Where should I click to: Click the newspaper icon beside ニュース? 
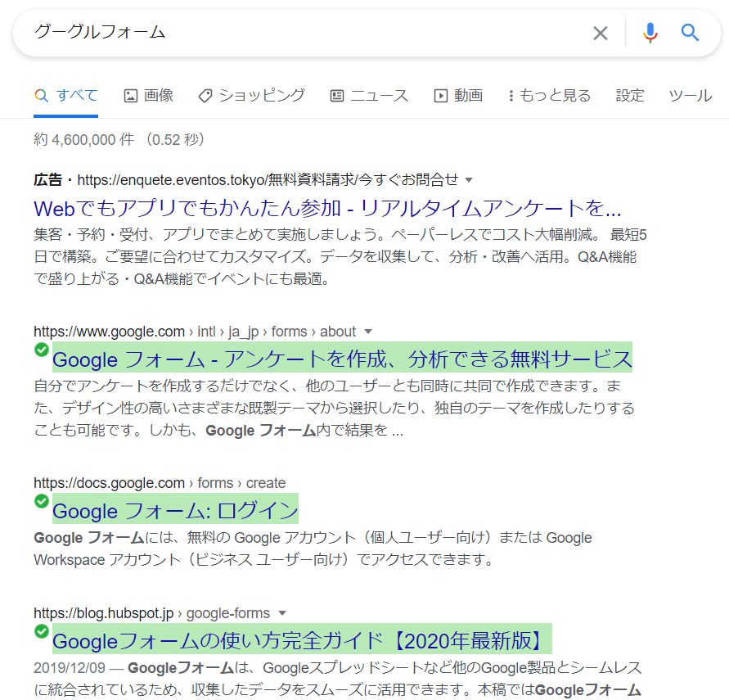coord(337,96)
